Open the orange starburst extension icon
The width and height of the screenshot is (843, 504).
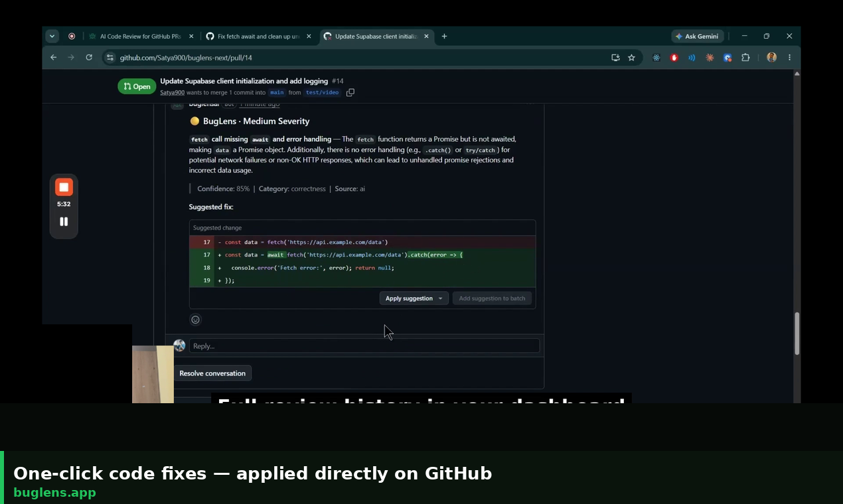tap(710, 58)
